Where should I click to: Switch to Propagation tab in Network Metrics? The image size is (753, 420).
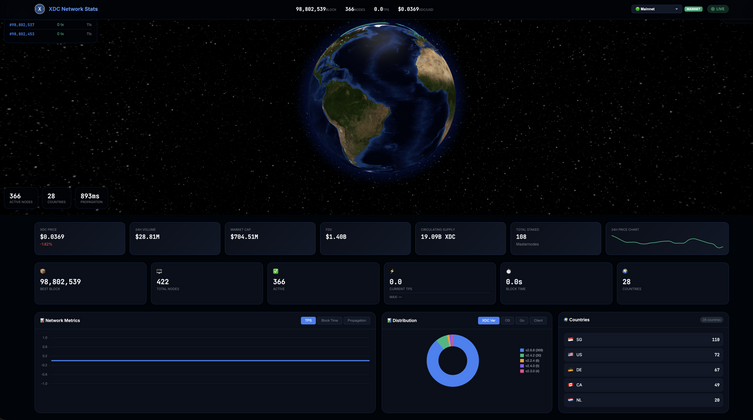click(x=357, y=320)
